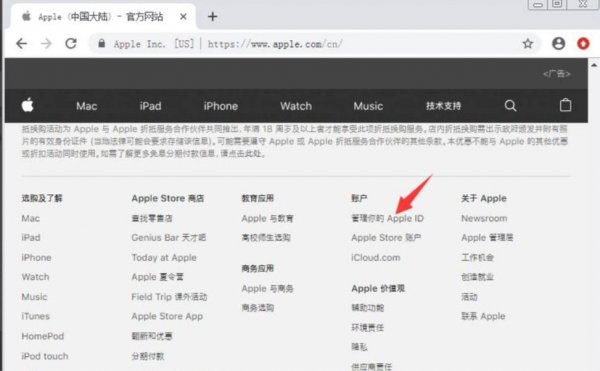Open the Field Trip 课外活动 link

tap(169, 297)
